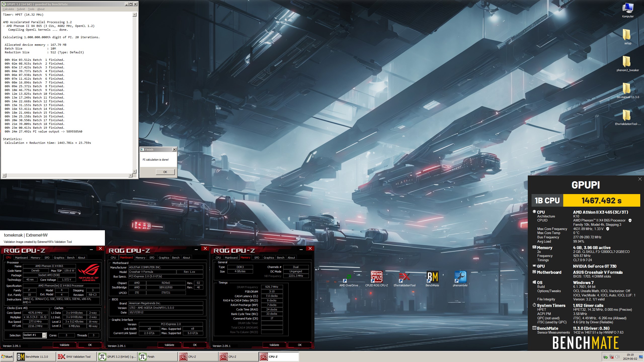Click GPUPI horizontal scrollbar left arrow
644x362 pixels.
(4, 175)
